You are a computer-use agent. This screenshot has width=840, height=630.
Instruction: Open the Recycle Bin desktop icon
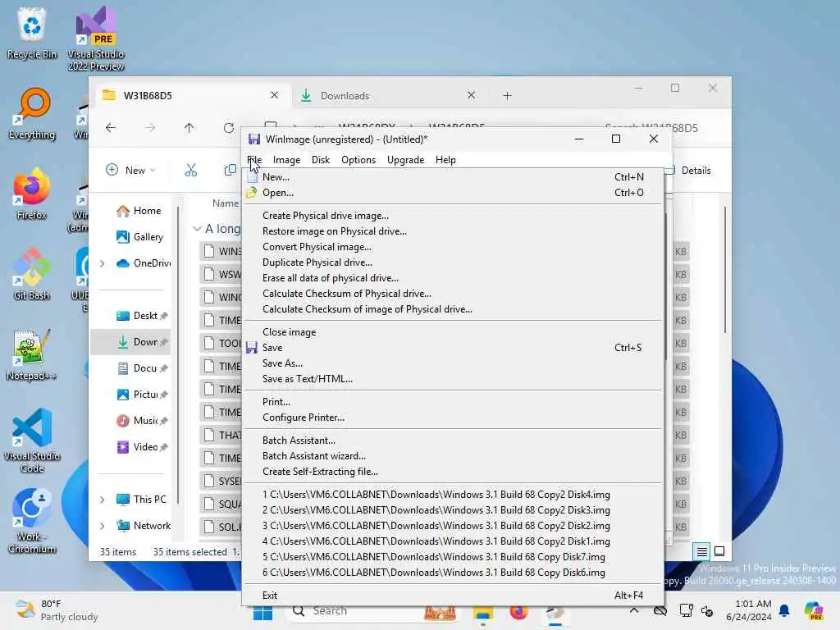tap(32, 32)
